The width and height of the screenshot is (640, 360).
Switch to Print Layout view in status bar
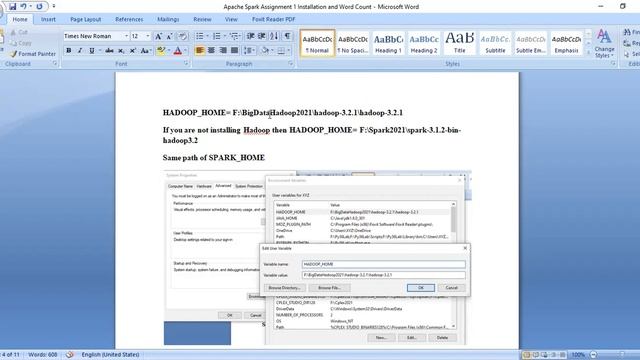[x=527, y=355]
